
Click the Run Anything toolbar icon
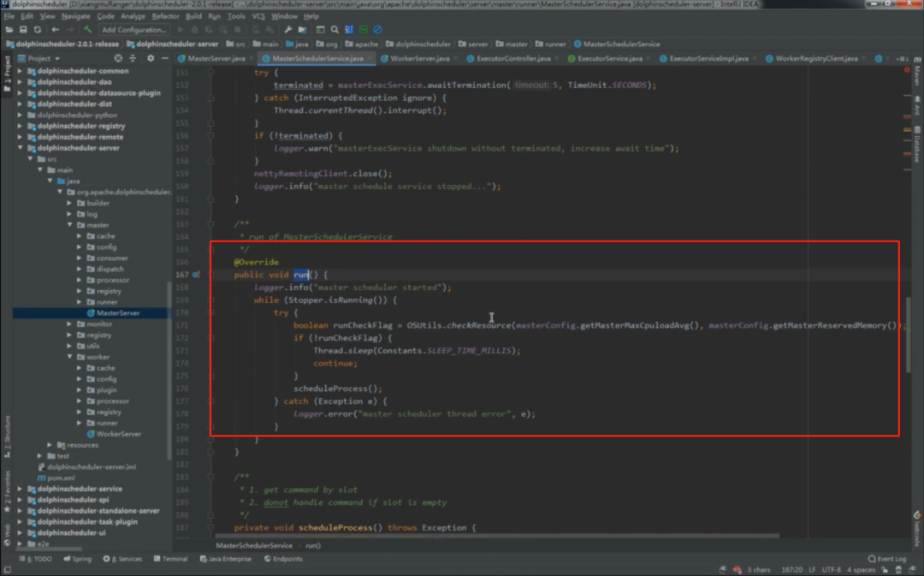pyautogui.click(x=320, y=29)
